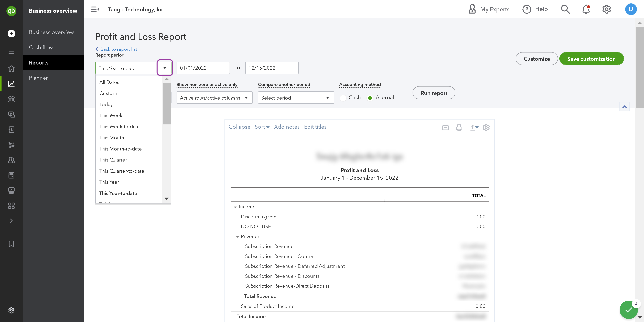Select the Accrual accounting method
This screenshot has height=322, width=644.
pyautogui.click(x=370, y=98)
